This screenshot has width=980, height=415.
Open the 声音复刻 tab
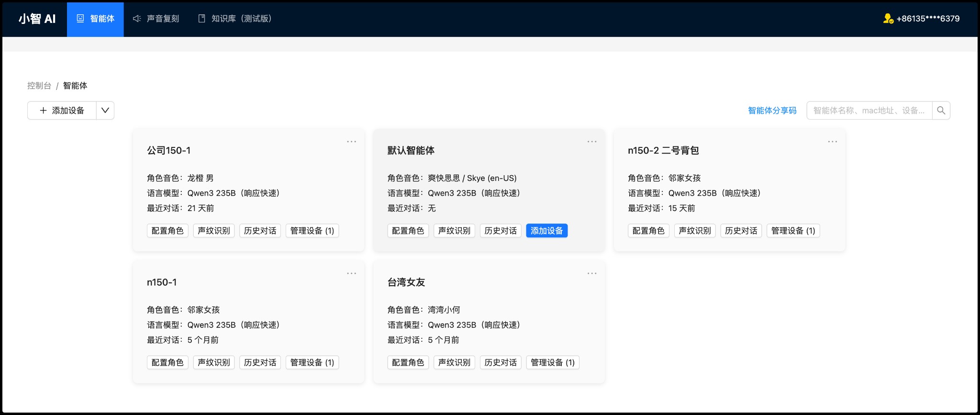point(156,19)
